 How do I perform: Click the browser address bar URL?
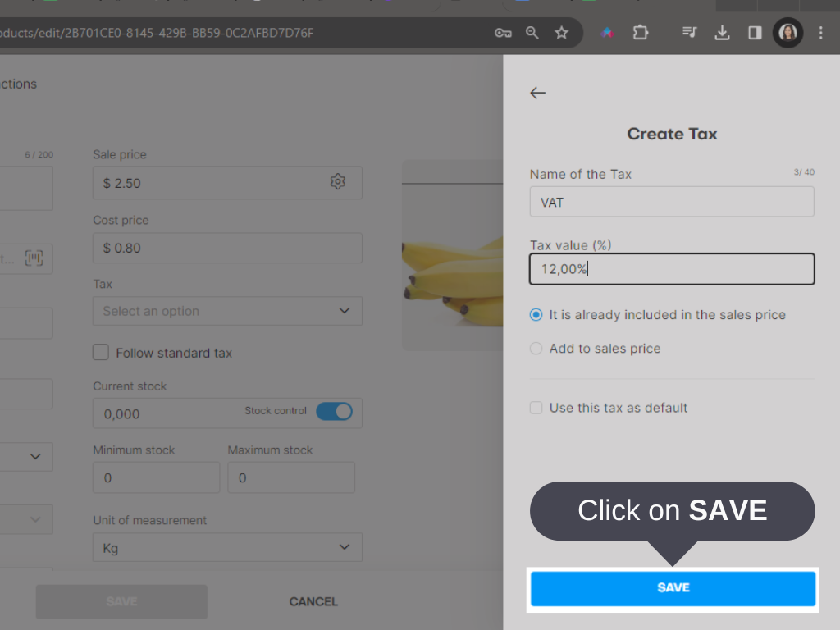157,33
